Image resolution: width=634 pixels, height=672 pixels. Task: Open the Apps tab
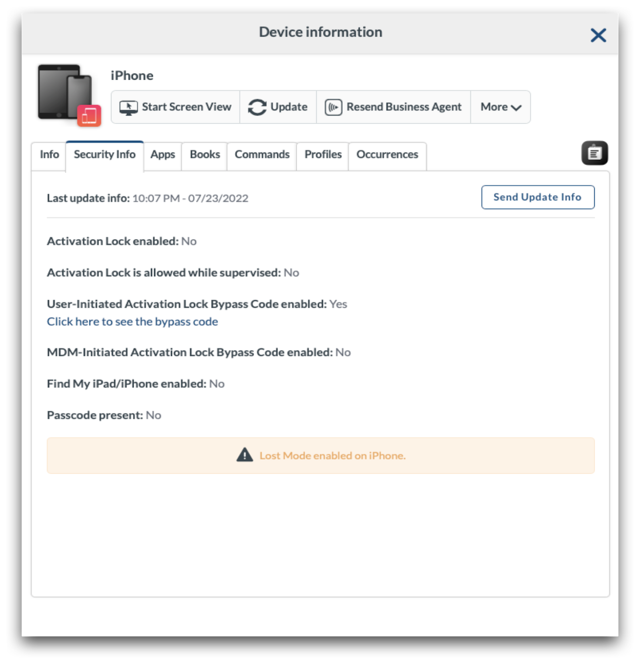point(163,154)
